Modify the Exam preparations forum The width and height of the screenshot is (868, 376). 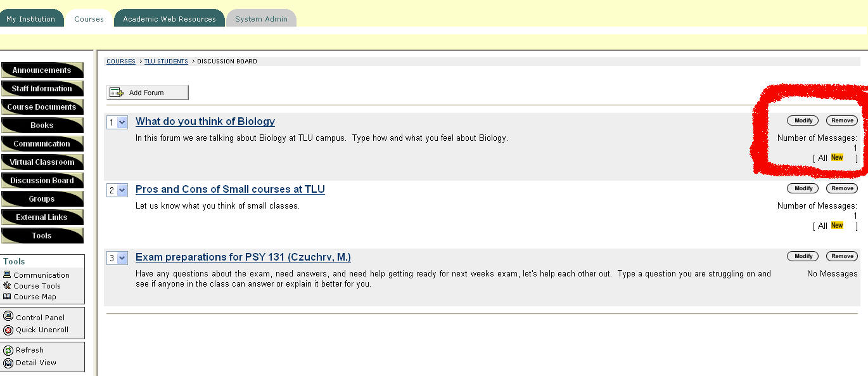(x=803, y=256)
